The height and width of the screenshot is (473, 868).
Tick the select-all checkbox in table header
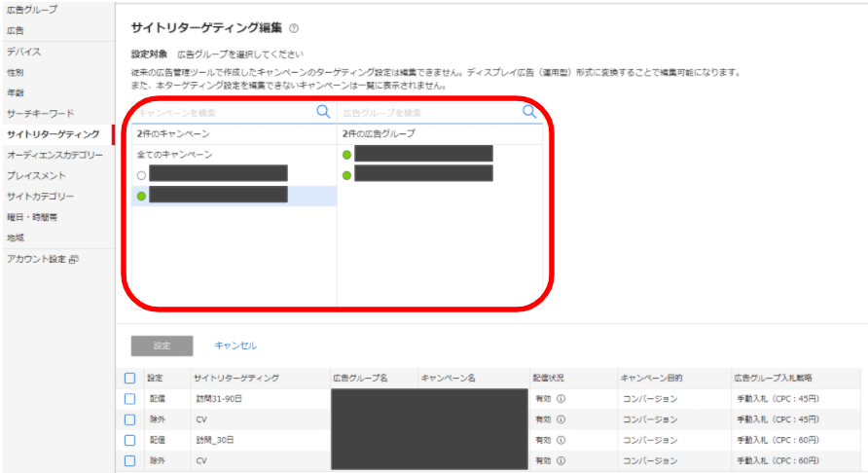(x=130, y=378)
